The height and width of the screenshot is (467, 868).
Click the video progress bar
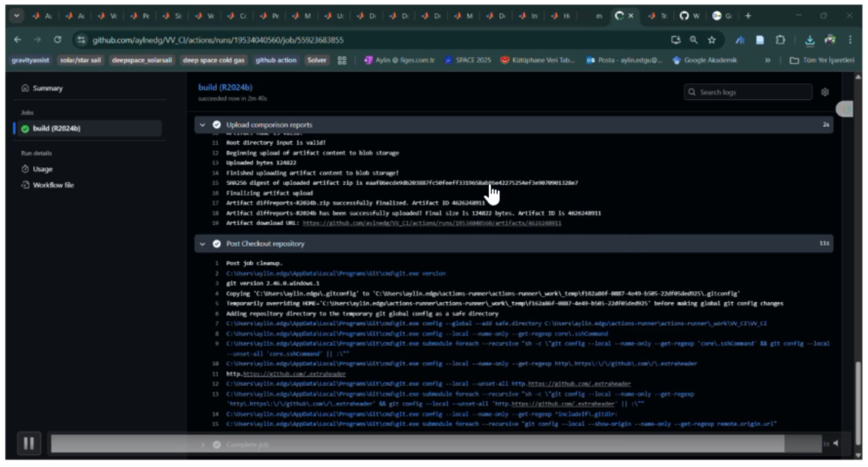pyautogui.click(x=417, y=443)
